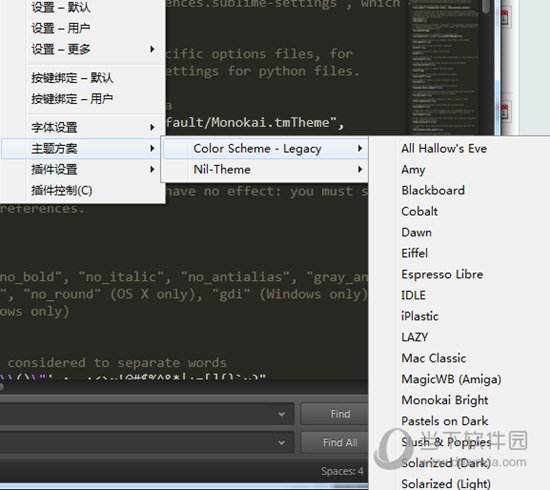
Task: Click the input field beside Find
Action: coord(147,414)
